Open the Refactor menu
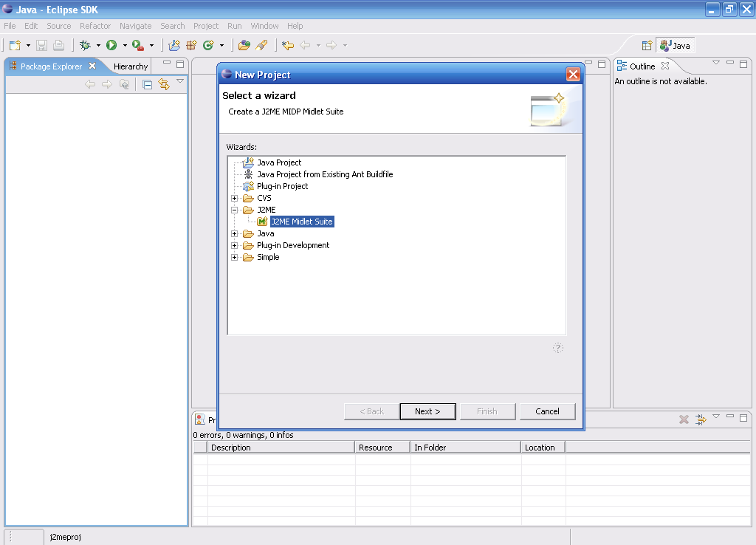 (95, 26)
